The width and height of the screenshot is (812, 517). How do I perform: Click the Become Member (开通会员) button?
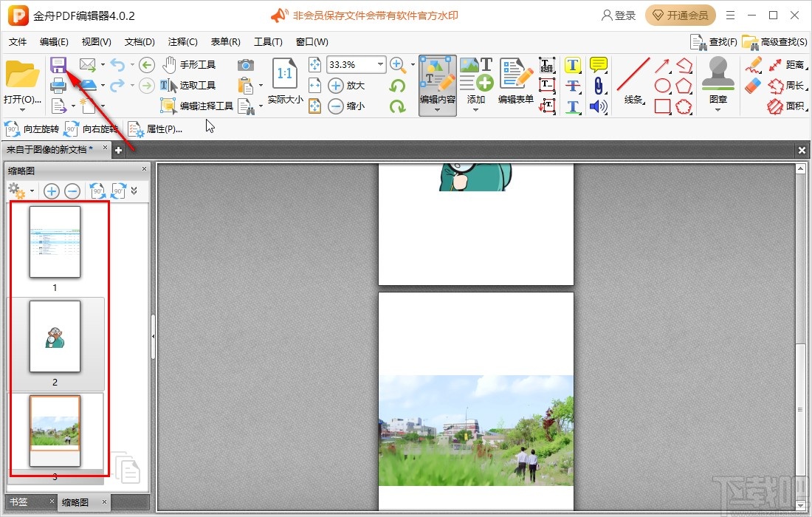pyautogui.click(x=679, y=16)
